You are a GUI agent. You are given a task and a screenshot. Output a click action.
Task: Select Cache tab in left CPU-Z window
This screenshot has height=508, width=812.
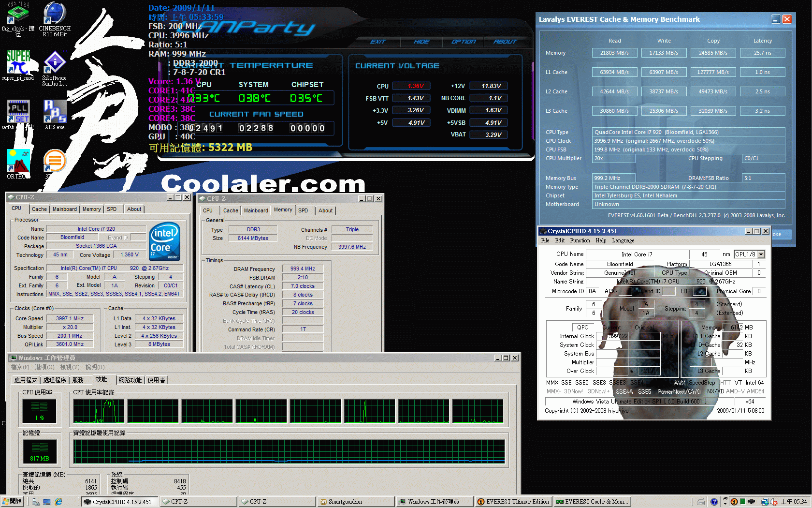[39, 209]
